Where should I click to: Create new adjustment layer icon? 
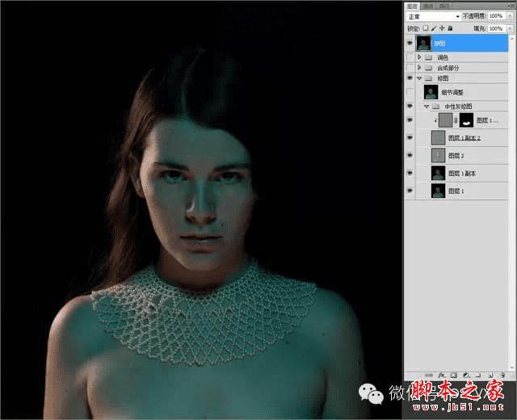coord(466,375)
